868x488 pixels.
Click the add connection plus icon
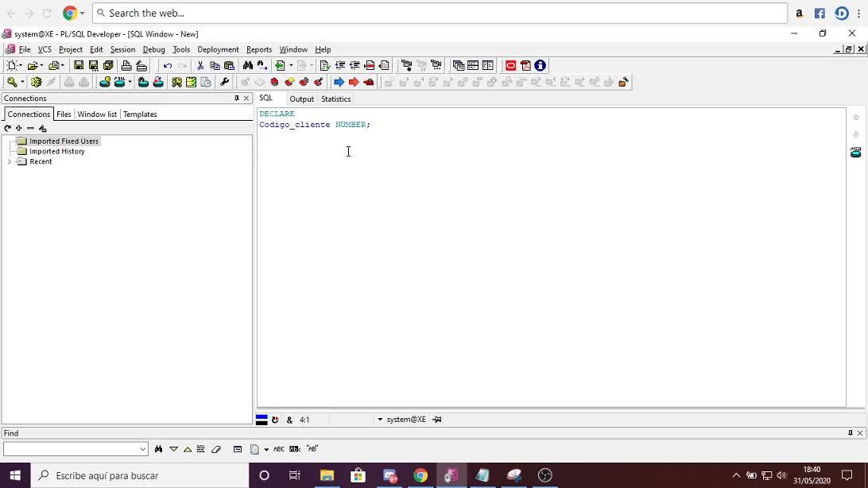(x=19, y=129)
